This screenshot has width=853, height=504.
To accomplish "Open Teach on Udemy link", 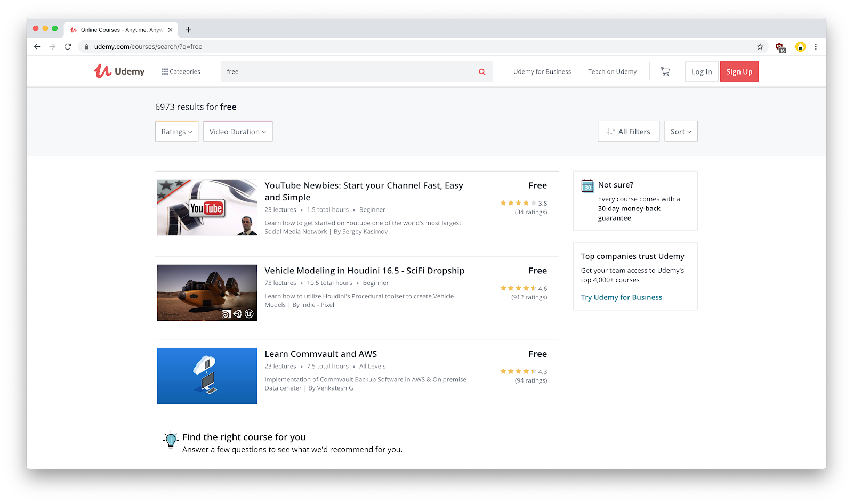I will (613, 71).
